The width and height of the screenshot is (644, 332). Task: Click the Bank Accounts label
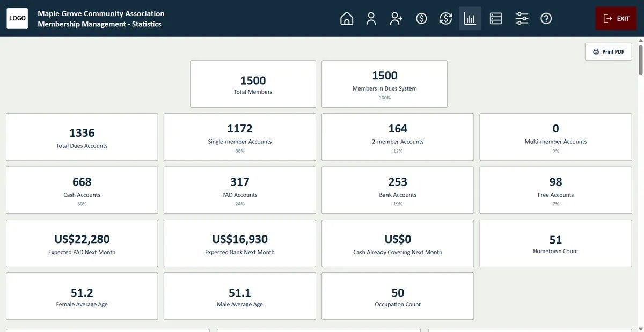tap(398, 195)
